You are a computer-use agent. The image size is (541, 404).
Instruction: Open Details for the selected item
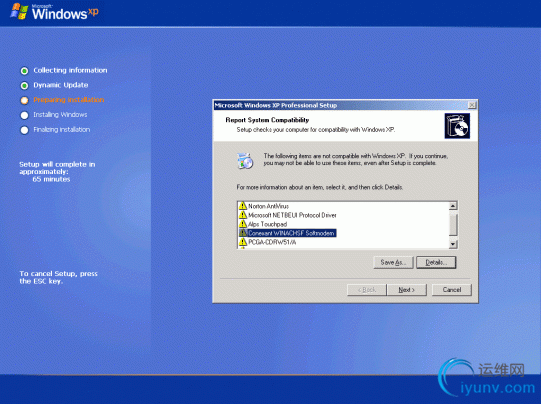coord(436,263)
